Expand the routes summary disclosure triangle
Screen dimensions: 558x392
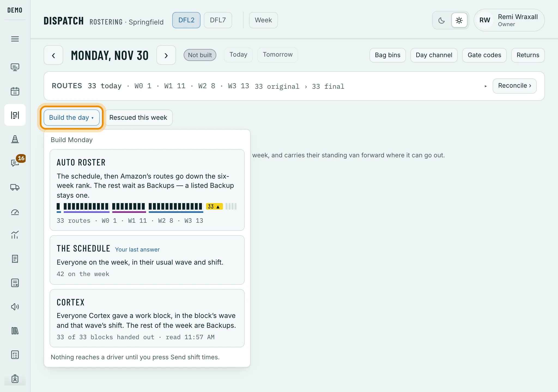point(486,86)
